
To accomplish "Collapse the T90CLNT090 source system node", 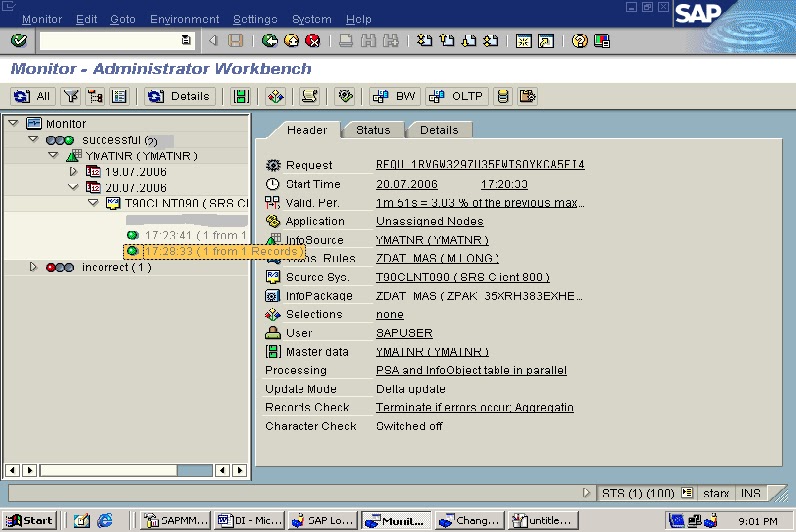I will pyautogui.click(x=93, y=203).
